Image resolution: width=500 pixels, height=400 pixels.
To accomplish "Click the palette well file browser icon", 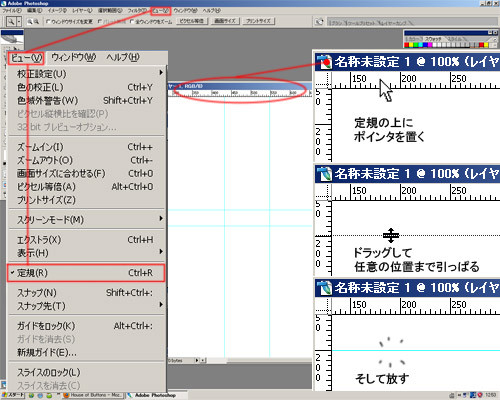I will [319, 22].
